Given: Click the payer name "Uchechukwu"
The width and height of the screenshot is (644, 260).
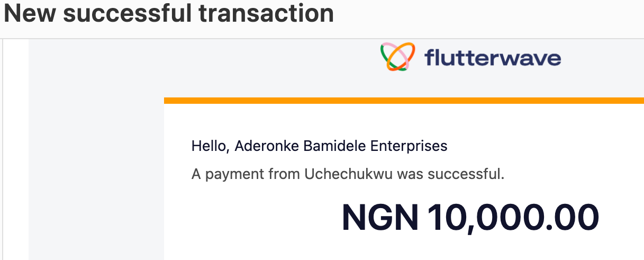Looking at the screenshot, I should 348,174.
